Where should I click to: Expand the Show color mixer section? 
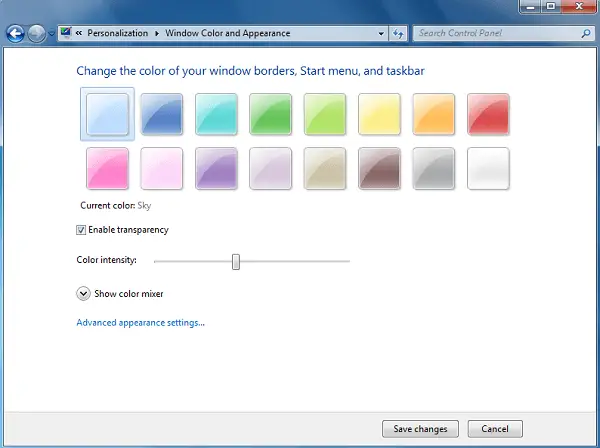coord(83,294)
